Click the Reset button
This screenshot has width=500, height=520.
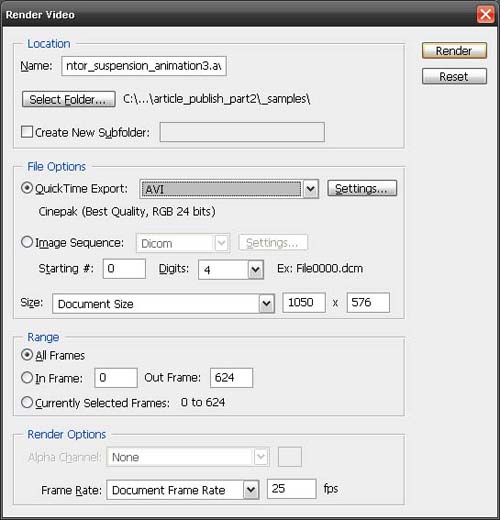[454, 76]
